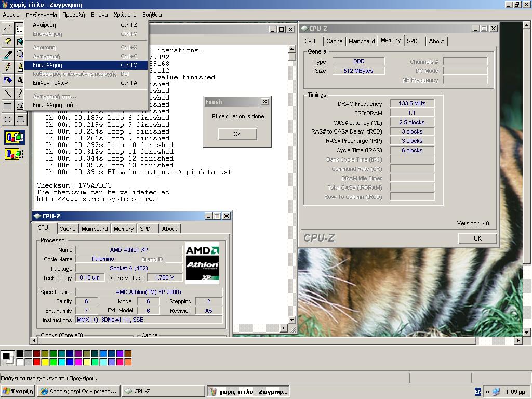The height and width of the screenshot is (399, 532).
Task: Choose Επικόλληση (Ctrl+V) highlighted entry
Action: point(86,65)
